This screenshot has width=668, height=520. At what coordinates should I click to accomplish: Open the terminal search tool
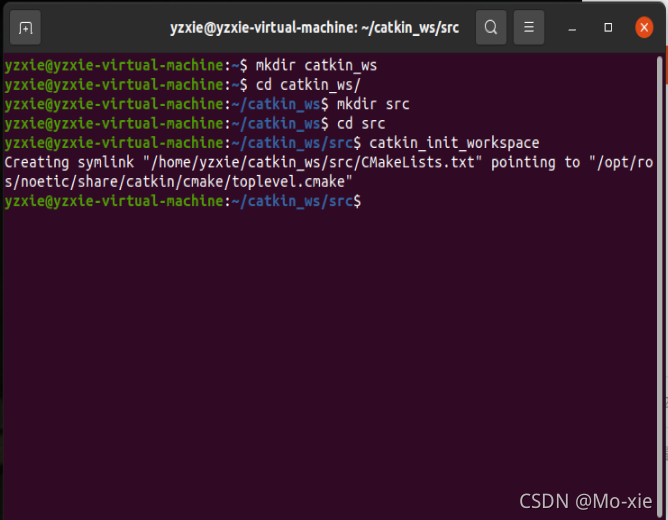tap(491, 28)
